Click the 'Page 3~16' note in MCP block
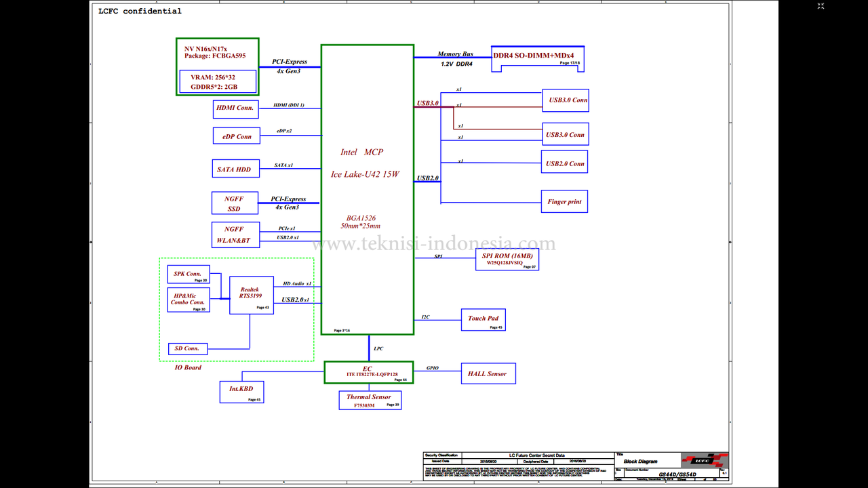The image size is (868, 488). click(x=342, y=331)
